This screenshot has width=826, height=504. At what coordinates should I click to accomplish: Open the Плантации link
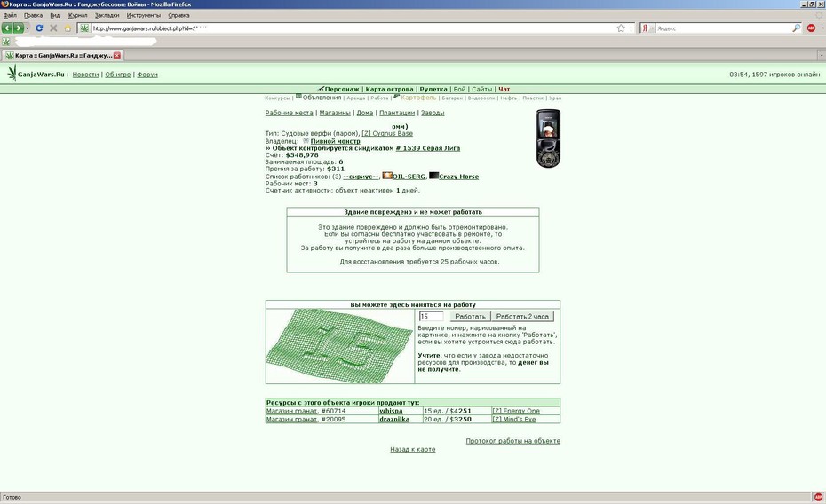pos(397,113)
